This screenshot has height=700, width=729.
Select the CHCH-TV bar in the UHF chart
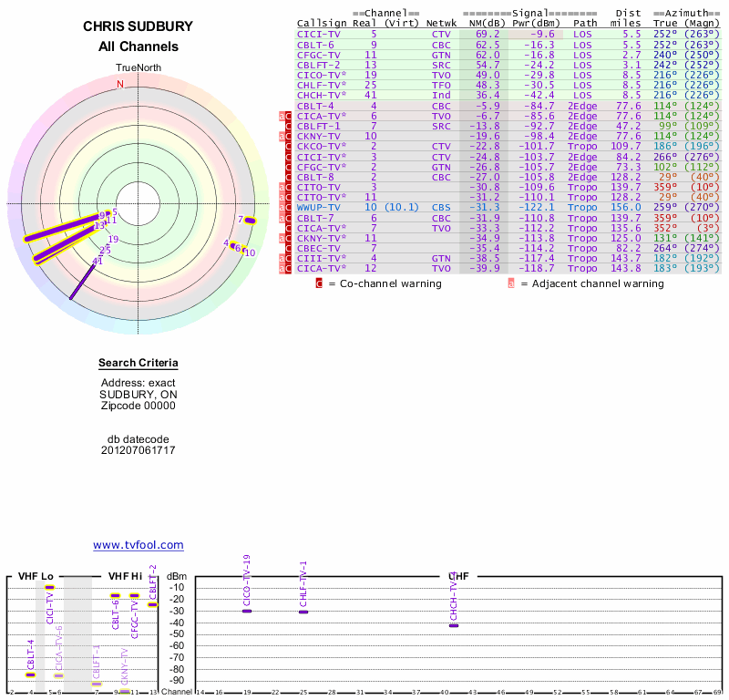(454, 625)
